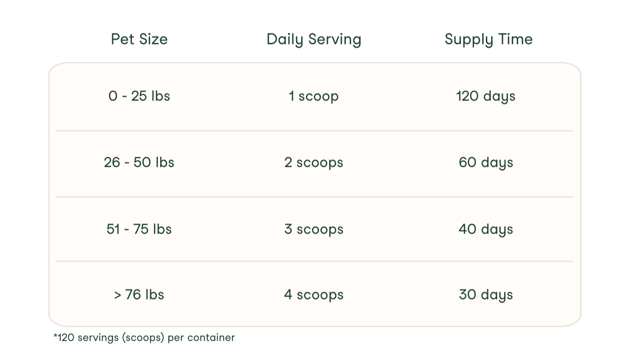Click the 60 days cell
The width and height of the screenshot is (628, 364).
(486, 163)
